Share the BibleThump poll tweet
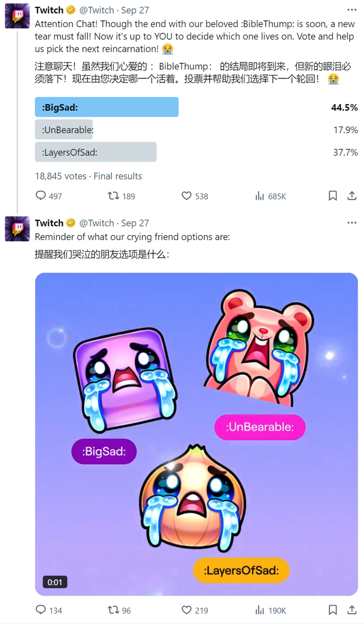Viewport: 364px width, 624px height. coord(352,196)
